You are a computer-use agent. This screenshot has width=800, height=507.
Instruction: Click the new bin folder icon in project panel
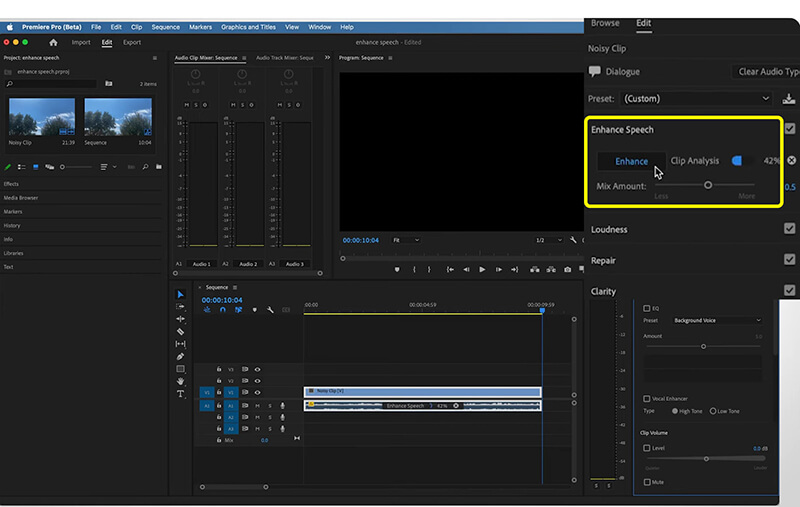159,167
